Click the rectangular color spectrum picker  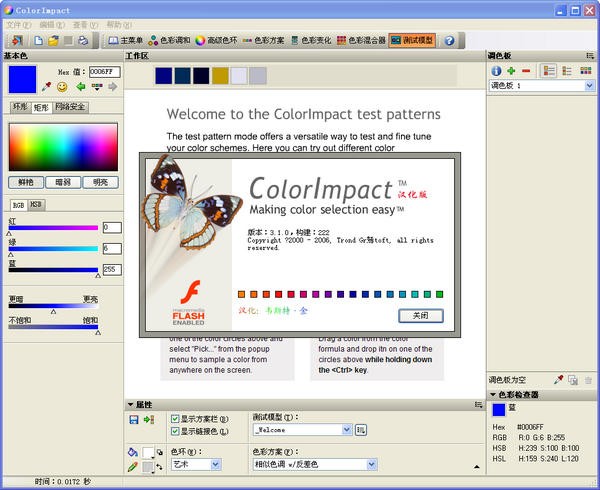coord(63,147)
